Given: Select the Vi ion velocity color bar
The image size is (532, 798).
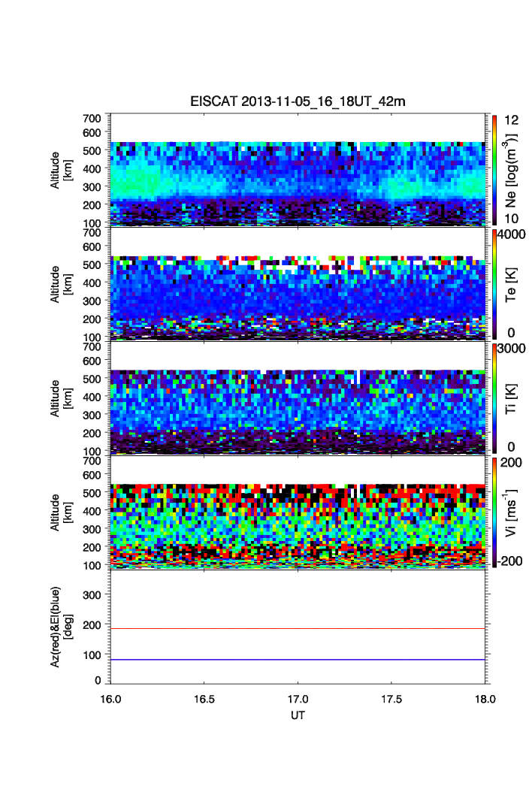Looking at the screenshot, I should coord(494,512).
